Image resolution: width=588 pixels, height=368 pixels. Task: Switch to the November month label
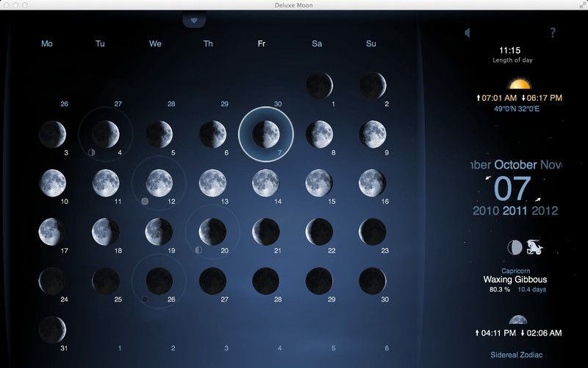click(551, 165)
